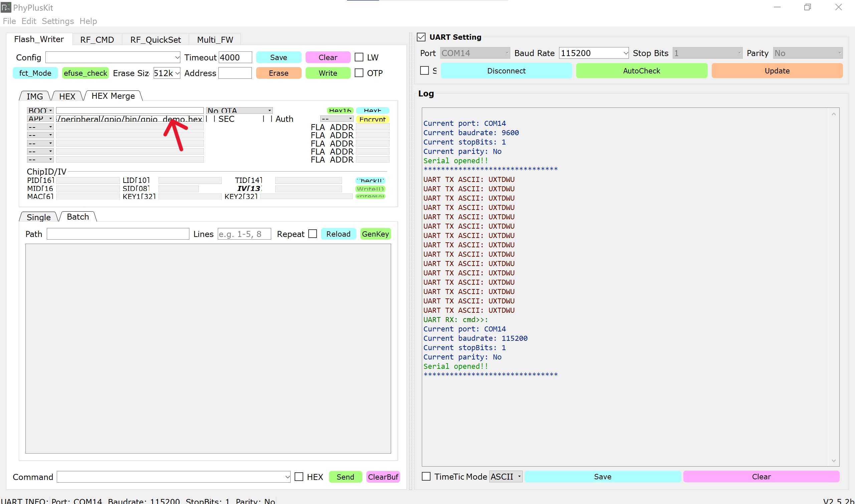
Task: Toggle the Repeat checkbox
Action: 313,234
